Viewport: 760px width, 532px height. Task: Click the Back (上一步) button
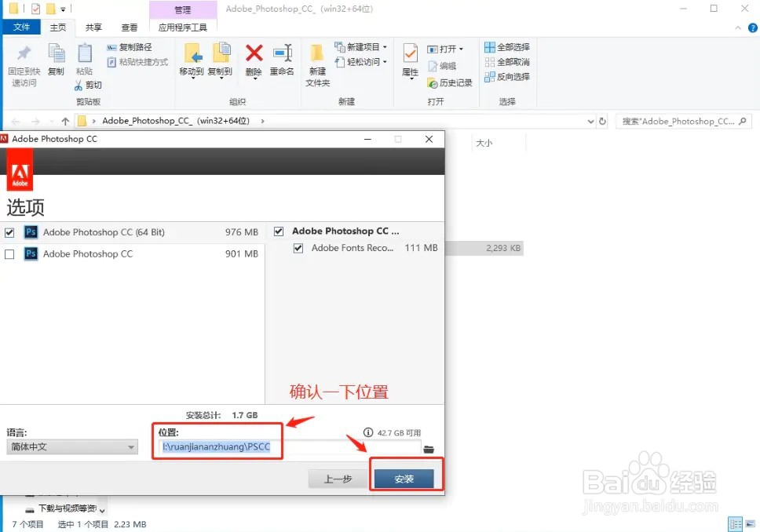(338, 479)
